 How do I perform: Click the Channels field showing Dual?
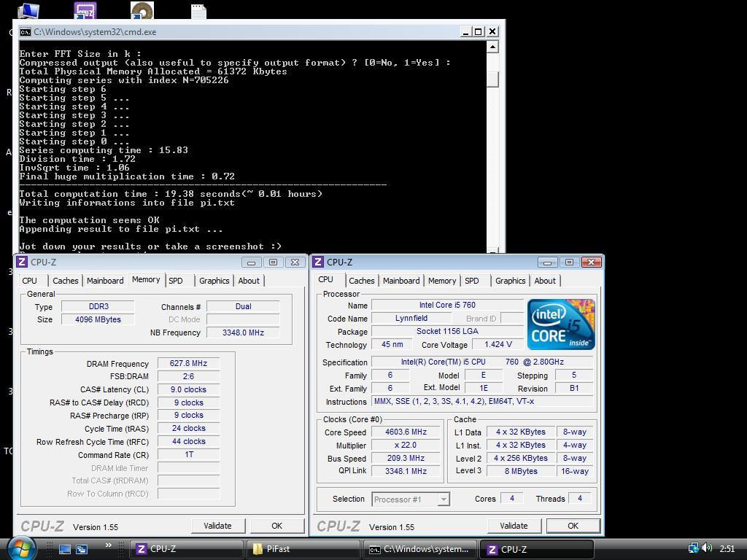click(243, 307)
